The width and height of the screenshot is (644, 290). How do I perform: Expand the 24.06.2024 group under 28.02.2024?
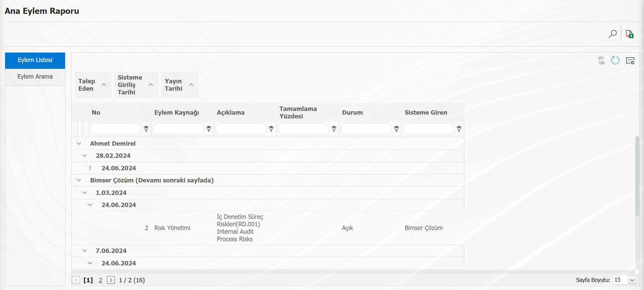coord(90,168)
